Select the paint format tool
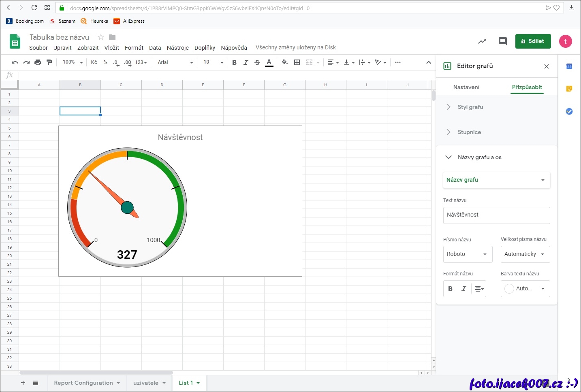This screenshot has width=581, height=392. pos(49,62)
